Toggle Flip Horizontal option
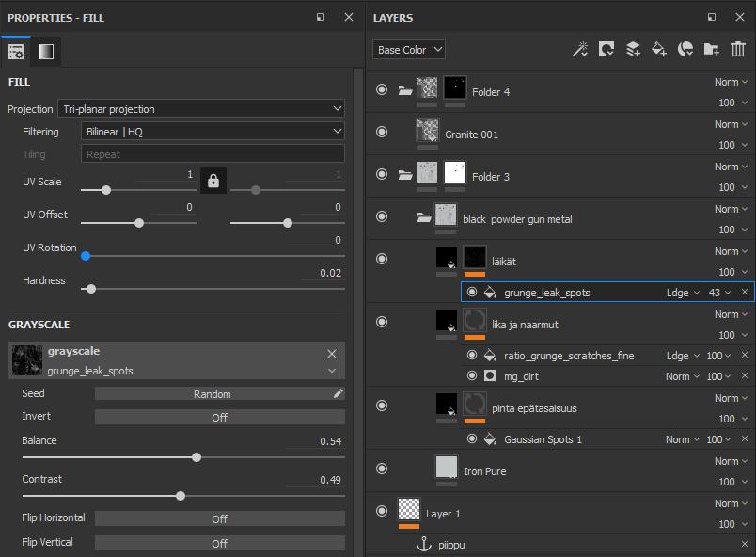Viewport: 756px width, 557px height. (220, 518)
